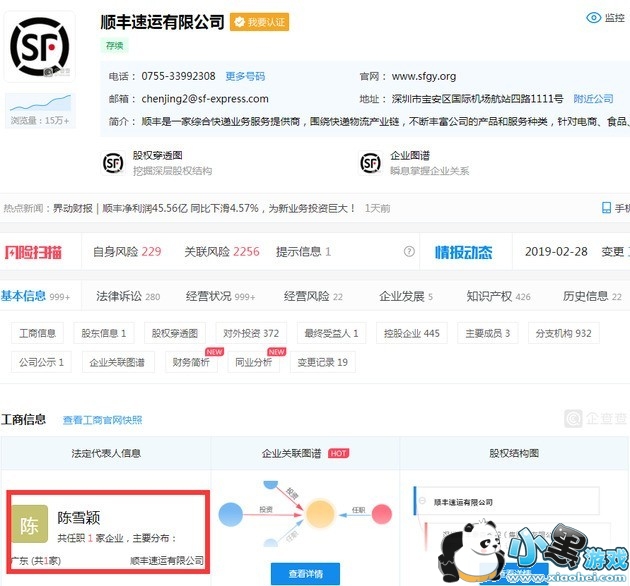Open the 企业图谱 SF icon
This screenshot has height=586, width=630.
pos(370,163)
